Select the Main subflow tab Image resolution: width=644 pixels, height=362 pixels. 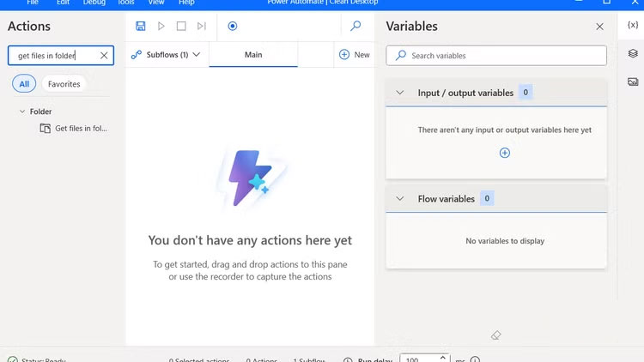pos(253,55)
